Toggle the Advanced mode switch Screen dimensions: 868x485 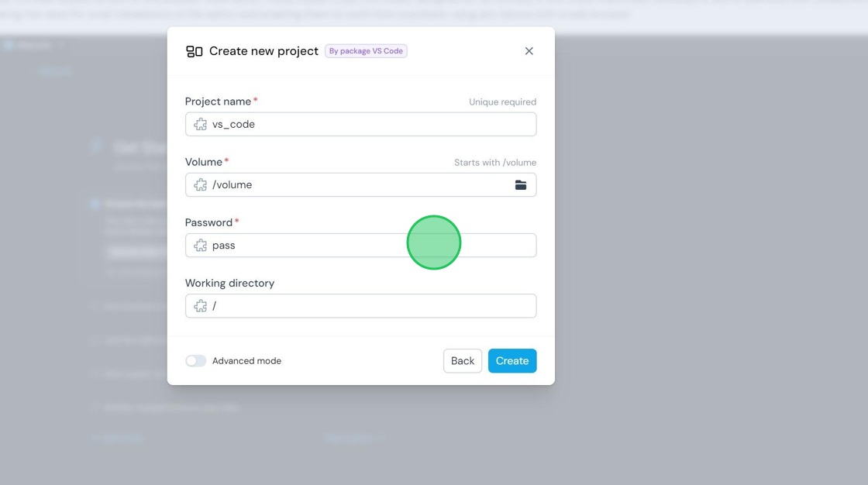pos(195,361)
